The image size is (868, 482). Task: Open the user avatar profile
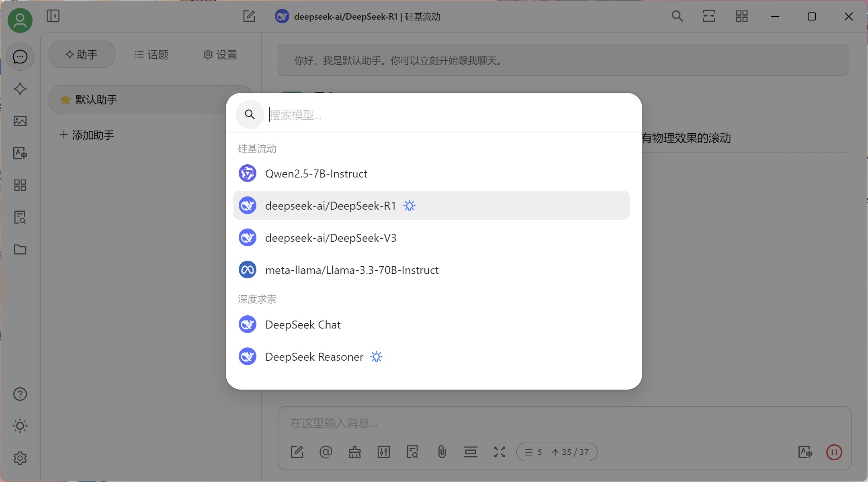tap(20, 20)
